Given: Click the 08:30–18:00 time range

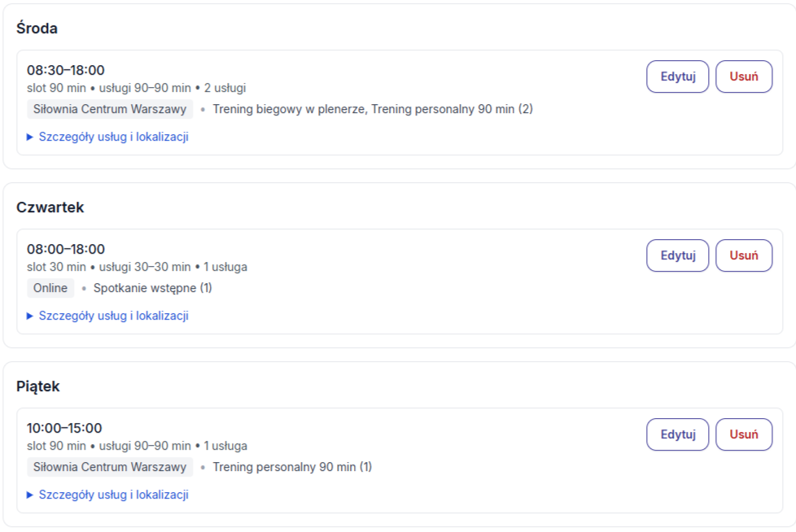Looking at the screenshot, I should [66, 70].
